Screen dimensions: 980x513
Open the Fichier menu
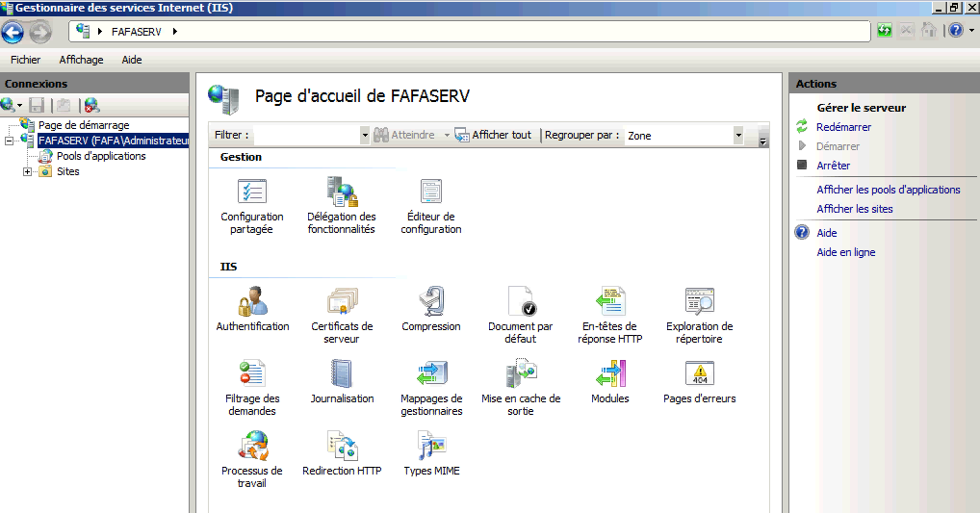(x=26, y=60)
